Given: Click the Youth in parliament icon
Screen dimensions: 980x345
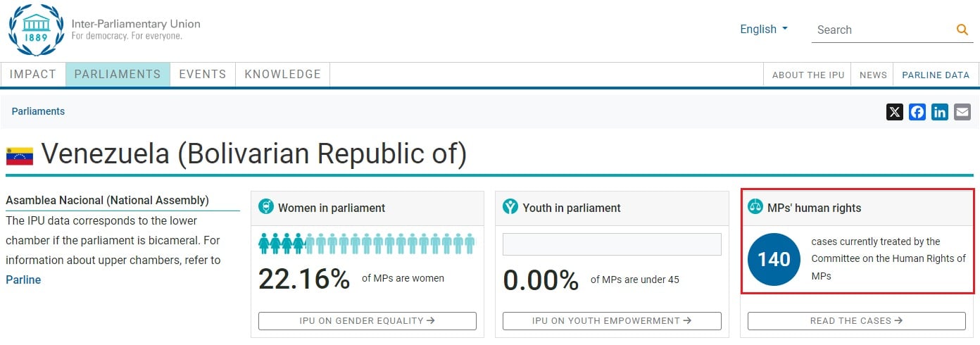Looking at the screenshot, I should [510, 207].
